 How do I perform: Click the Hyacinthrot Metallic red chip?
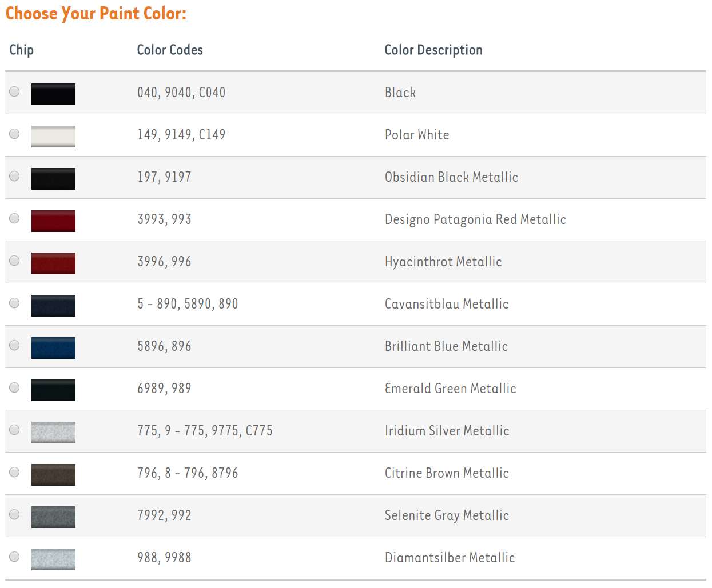pyautogui.click(x=53, y=263)
